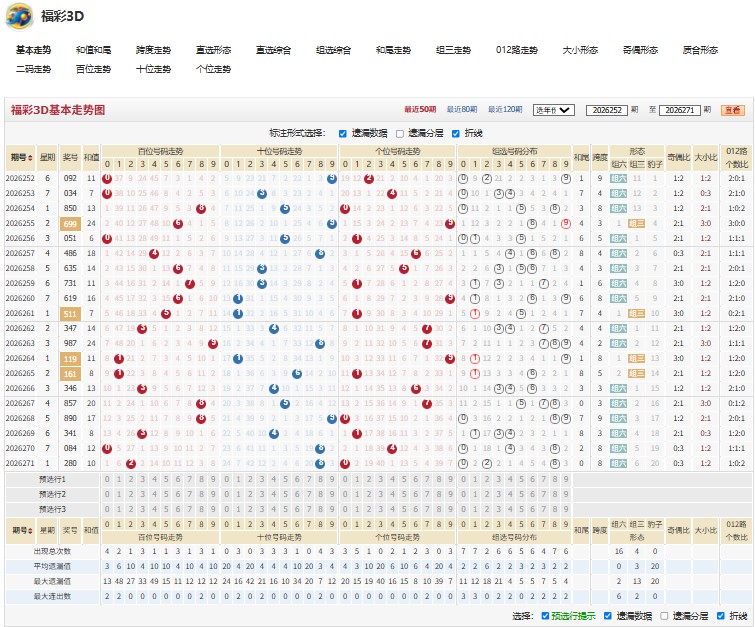Image resolution: width=755 pixels, height=627 pixels.
Task: Click the orange 查看 button
Action: [733, 110]
